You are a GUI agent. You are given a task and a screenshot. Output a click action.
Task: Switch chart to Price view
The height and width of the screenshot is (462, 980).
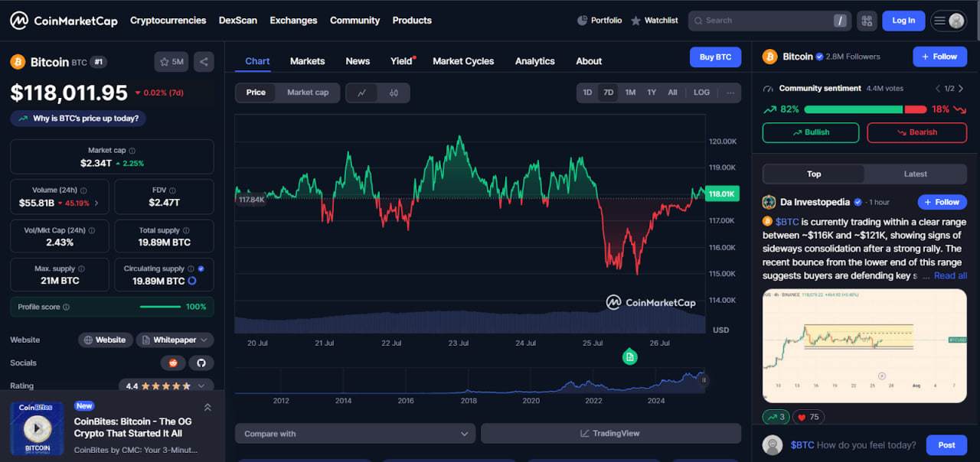(x=256, y=93)
